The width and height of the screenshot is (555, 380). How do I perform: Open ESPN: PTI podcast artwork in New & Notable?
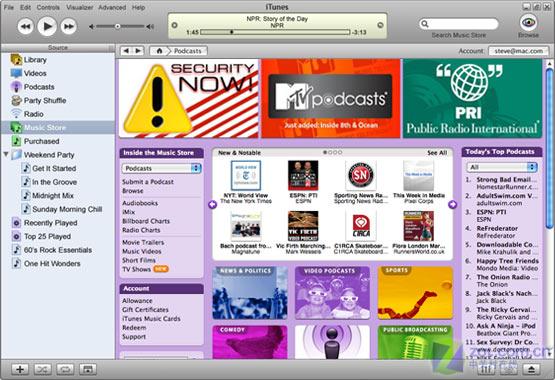point(303,175)
